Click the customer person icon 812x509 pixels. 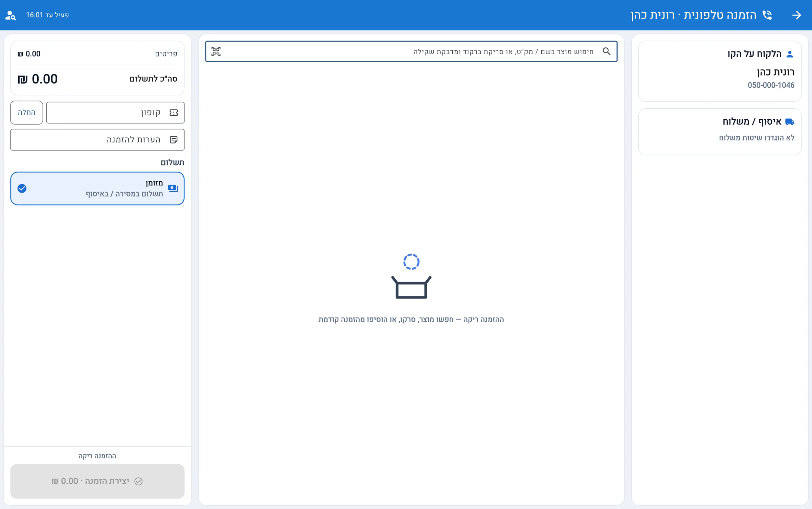click(x=790, y=54)
